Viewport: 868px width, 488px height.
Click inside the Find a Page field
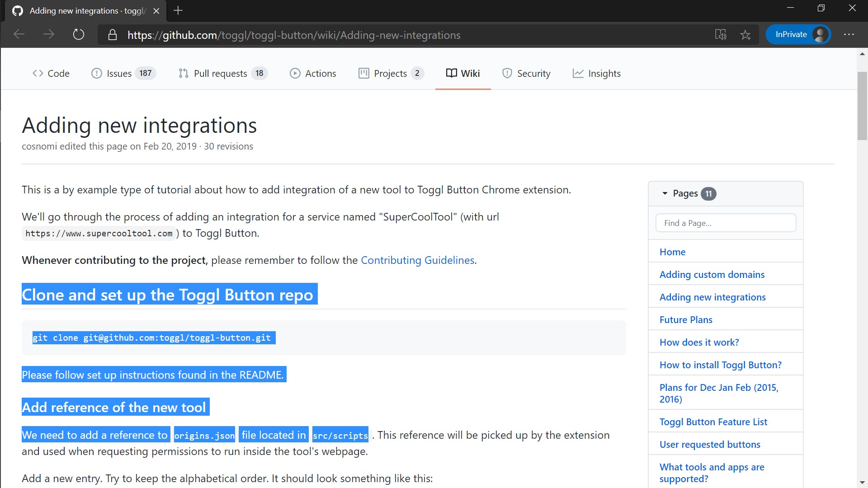(725, 223)
